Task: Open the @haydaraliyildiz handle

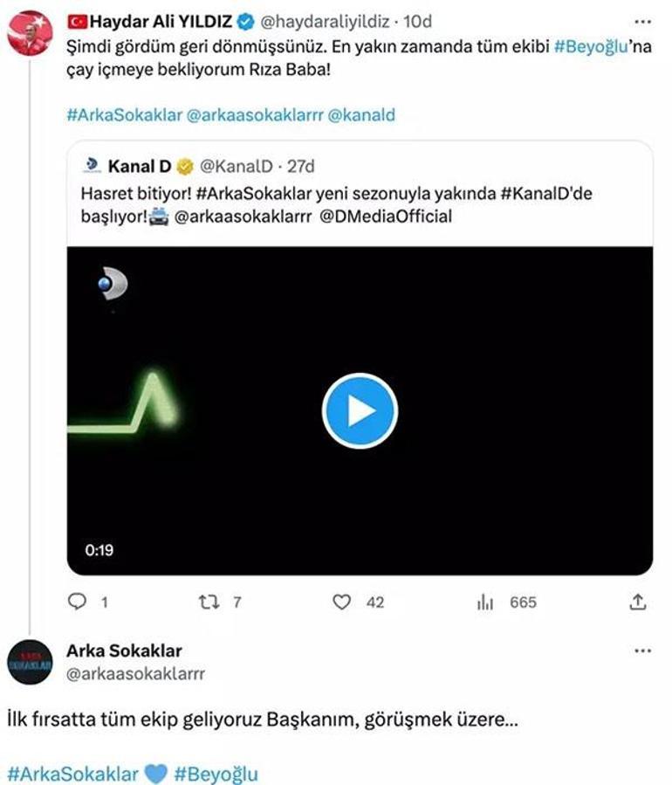Action: (325, 19)
